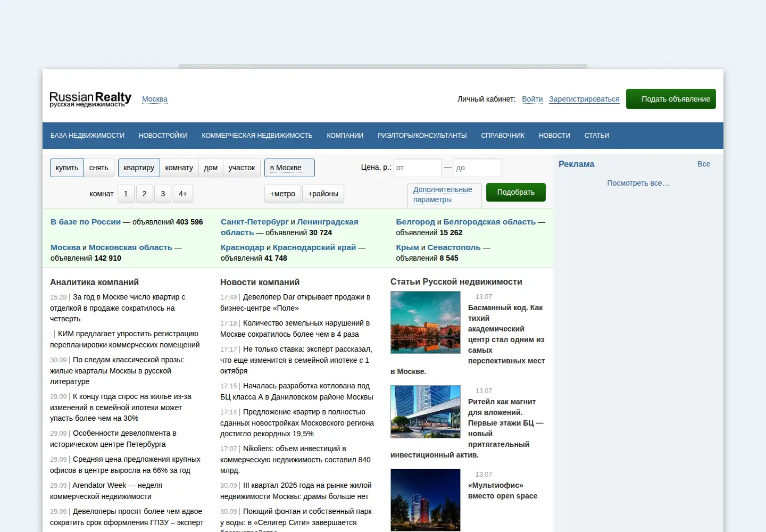Open the НОВОСТИ menu item
This screenshot has width=766, height=532.
pyautogui.click(x=554, y=136)
